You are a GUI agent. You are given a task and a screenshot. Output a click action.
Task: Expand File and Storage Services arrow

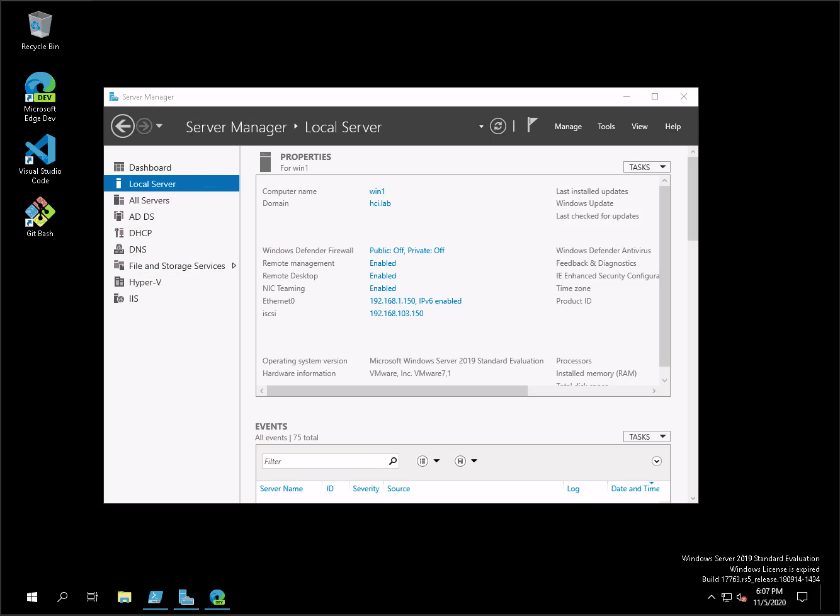click(x=234, y=266)
